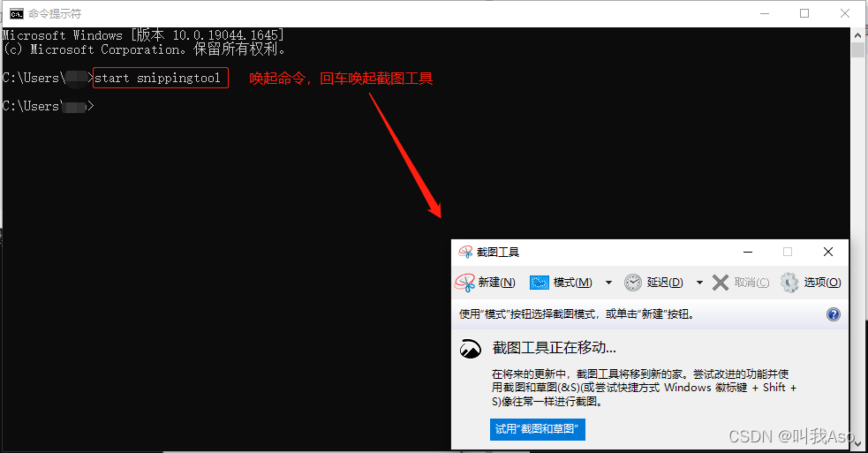The width and height of the screenshot is (868, 453).
Task: Maximize the Command Prompt window
Action: coord(804,13)
